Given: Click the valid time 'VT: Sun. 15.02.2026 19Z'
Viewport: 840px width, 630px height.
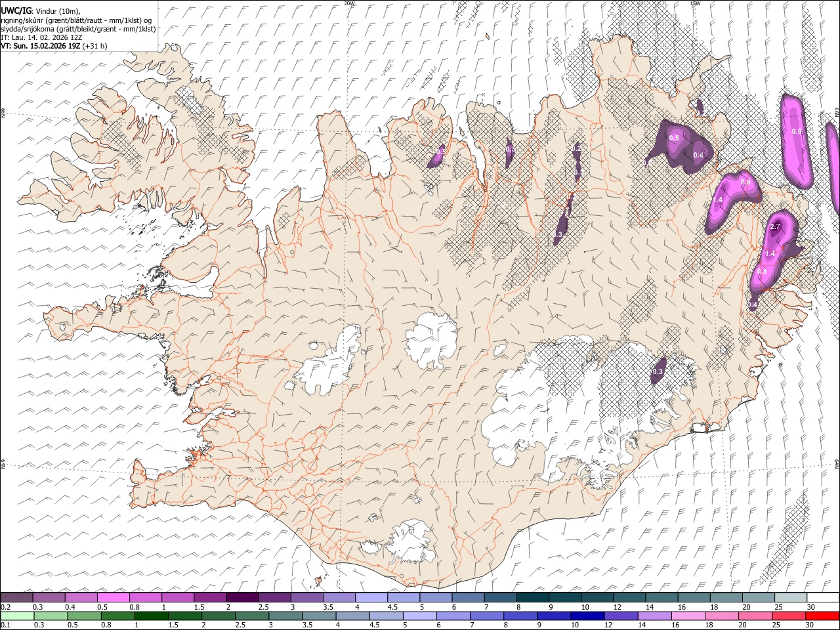Looking at the screenshot, I should (x=41, y=46).
